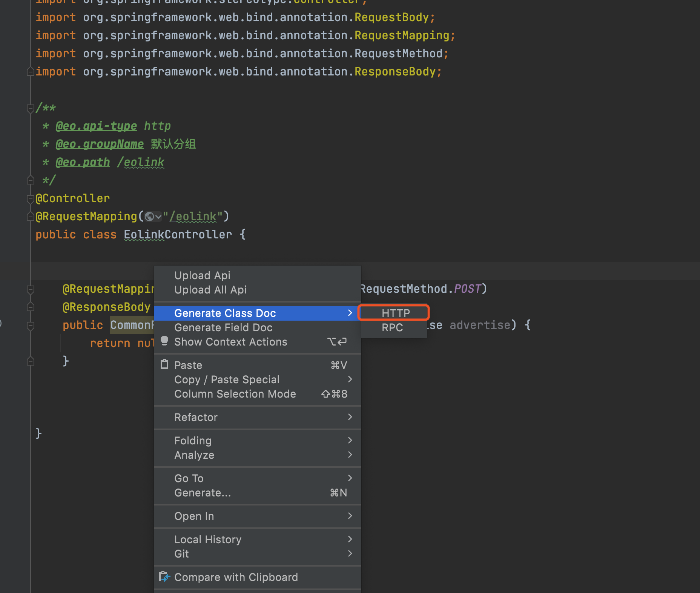
Task: Select Upload Api from context menu
Action: click(258, 275)
